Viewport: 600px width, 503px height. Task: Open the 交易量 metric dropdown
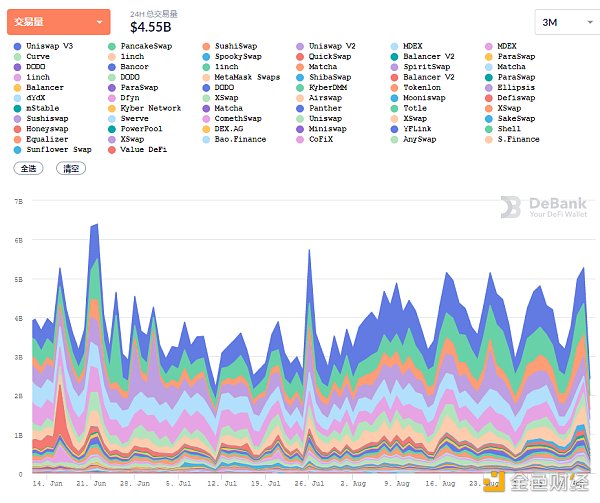pos(62,20)
